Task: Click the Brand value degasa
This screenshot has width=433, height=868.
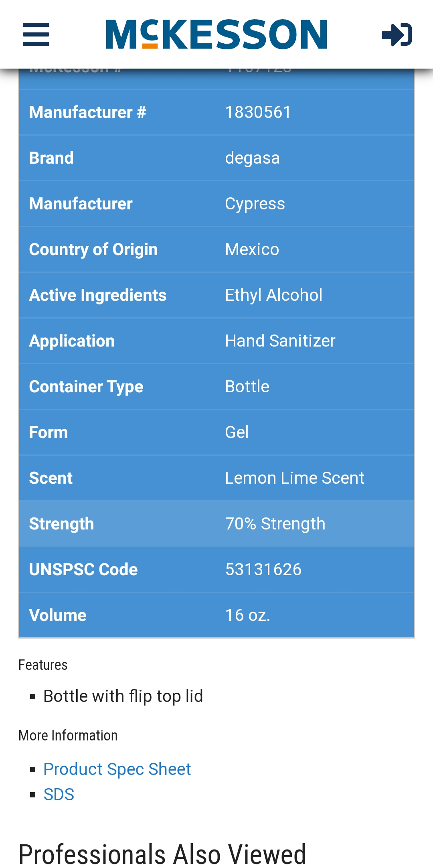Action: (x=253, y=158)
